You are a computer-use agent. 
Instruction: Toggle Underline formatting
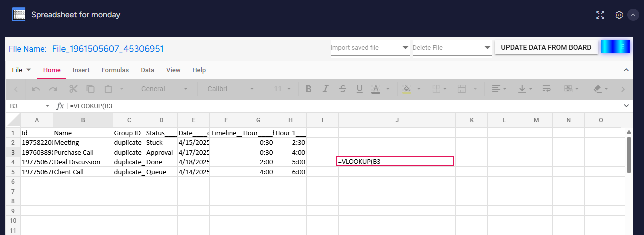click(x=359, y=89)
